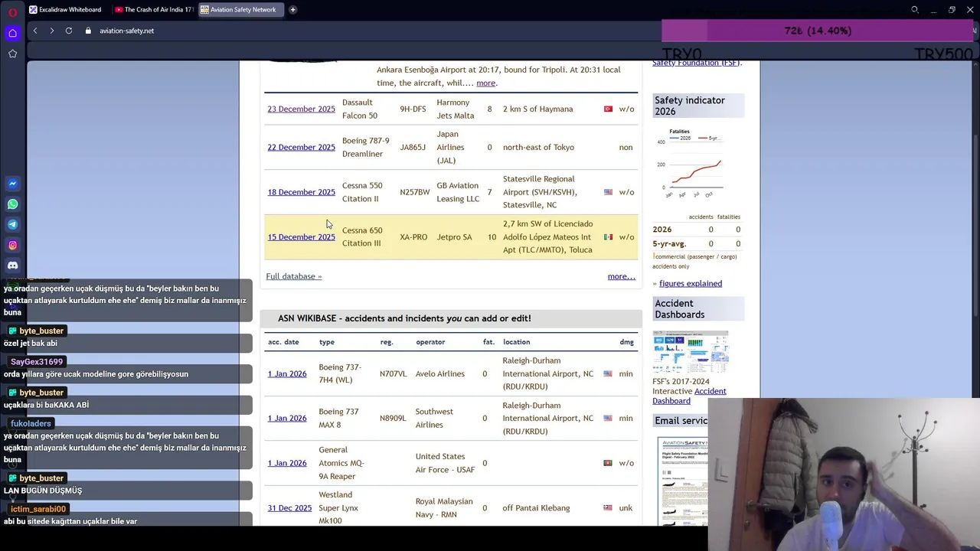
Task: Open the Full database link
Action: 293,276
